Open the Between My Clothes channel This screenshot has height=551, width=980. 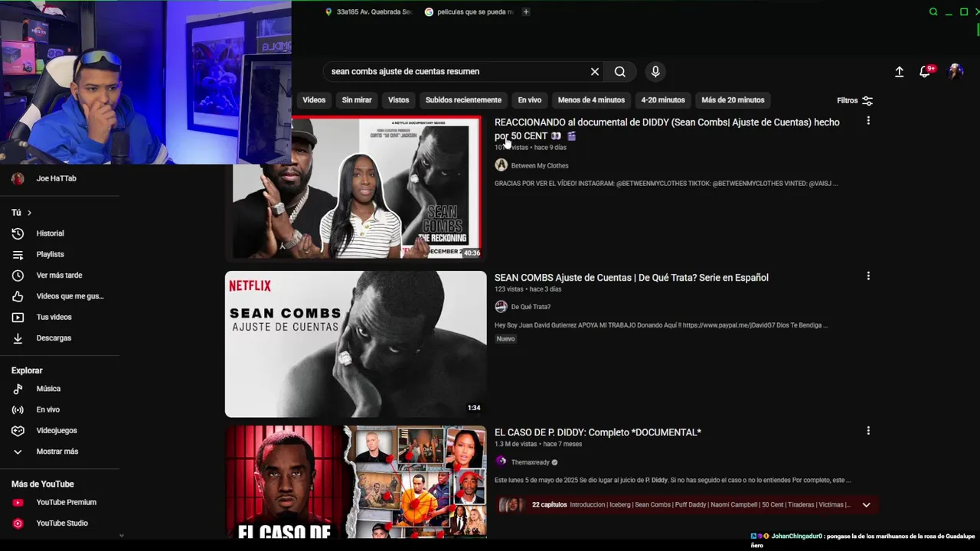pyautogui.click(x=540, y=165)
